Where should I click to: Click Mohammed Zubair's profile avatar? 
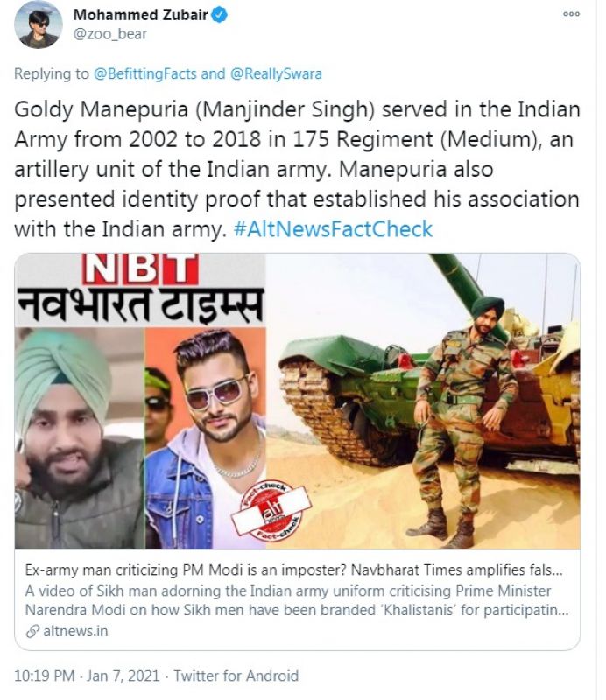click(39, 25)
